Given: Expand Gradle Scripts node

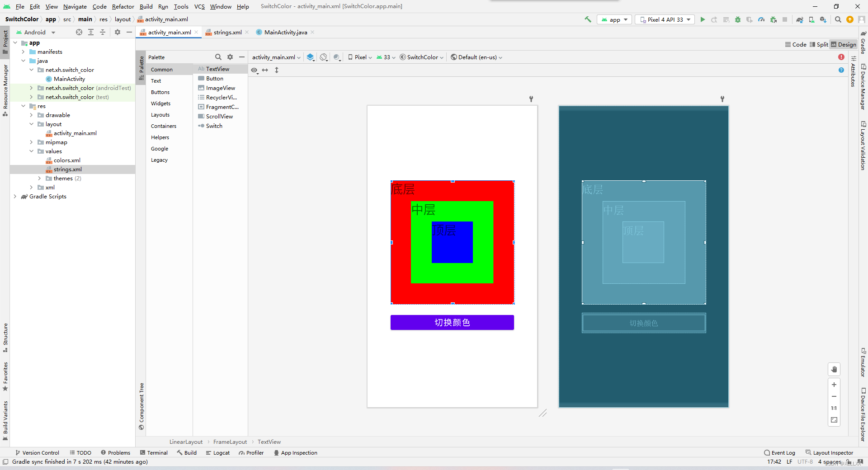Looking at the screenshot, I should coord(15,197).
